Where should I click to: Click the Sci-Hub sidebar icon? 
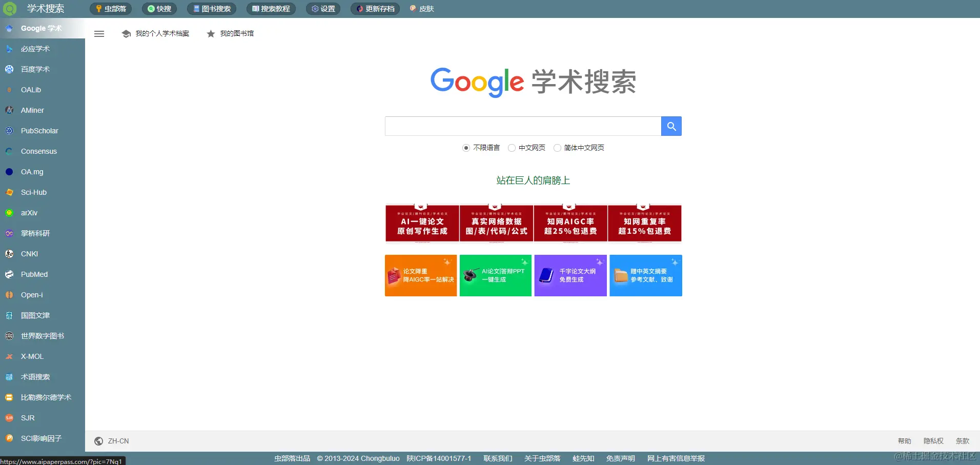(x=9, y=192)
